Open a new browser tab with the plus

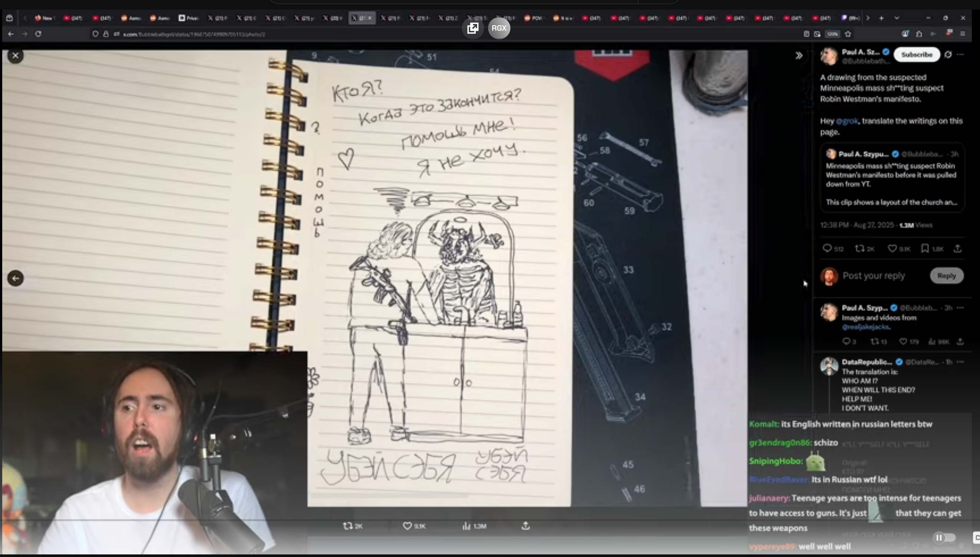881,18
